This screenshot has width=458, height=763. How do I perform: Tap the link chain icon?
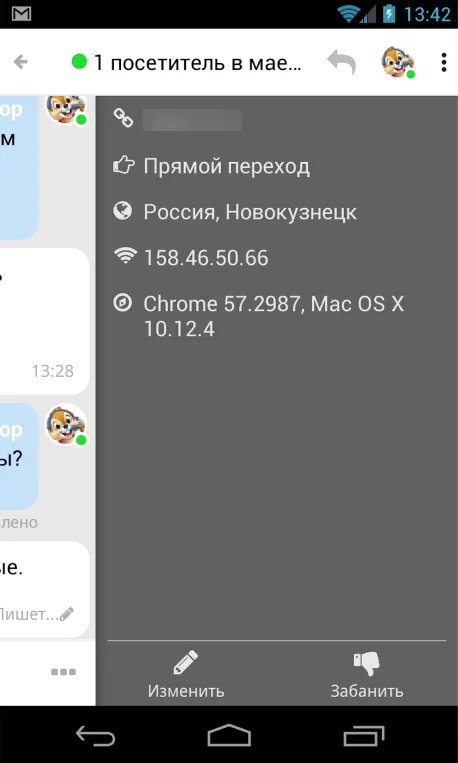click(x=123, y=118)
